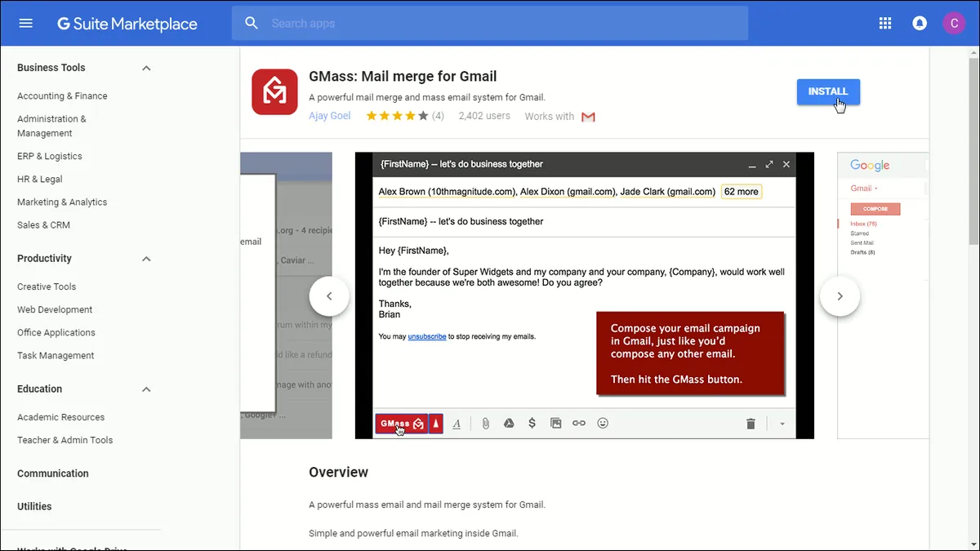Image resolution: width=980 pixels, height=551 pixels.
Task: Open the ERP & Logistics category
Action: pyautogui.click(x=50, y=156)
